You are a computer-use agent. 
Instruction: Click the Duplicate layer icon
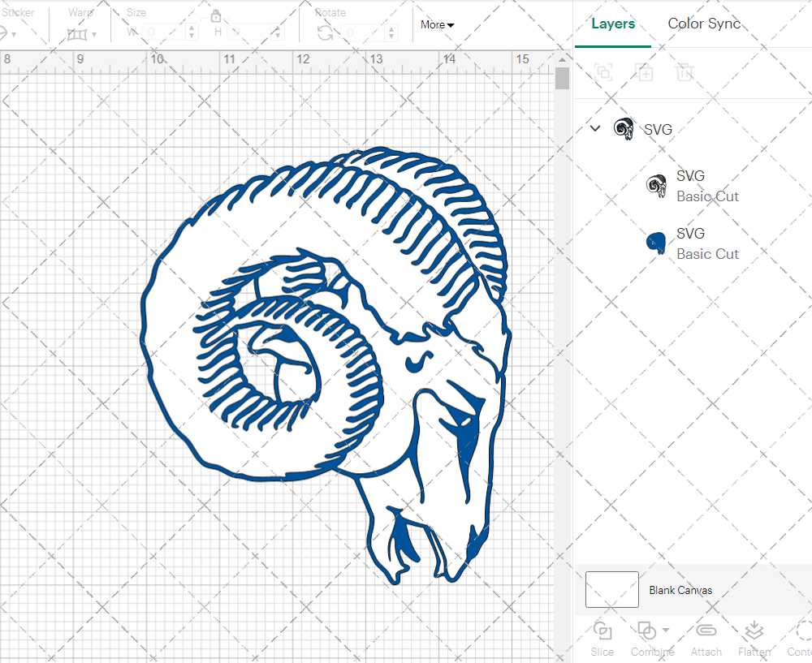(644, 72)
